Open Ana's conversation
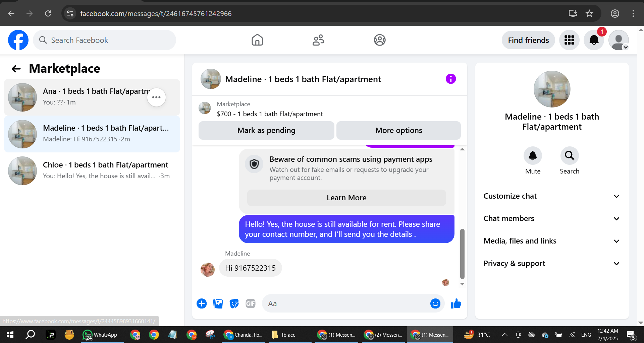This screenshot has width=644, height=343. [x=92, y=97]
